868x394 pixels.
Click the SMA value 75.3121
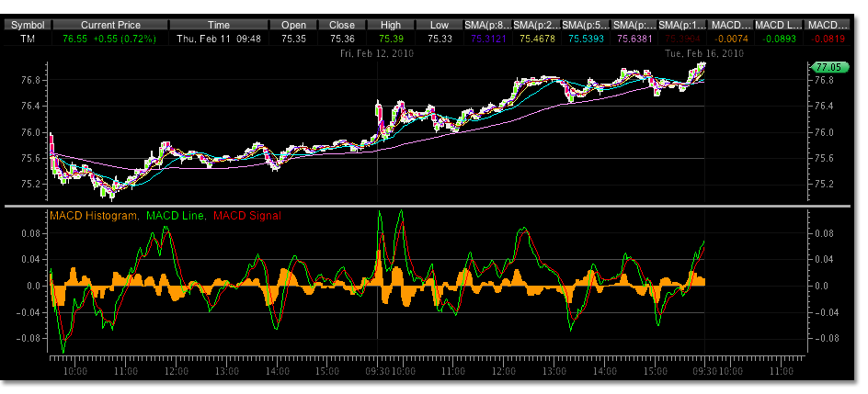point(487,40)
